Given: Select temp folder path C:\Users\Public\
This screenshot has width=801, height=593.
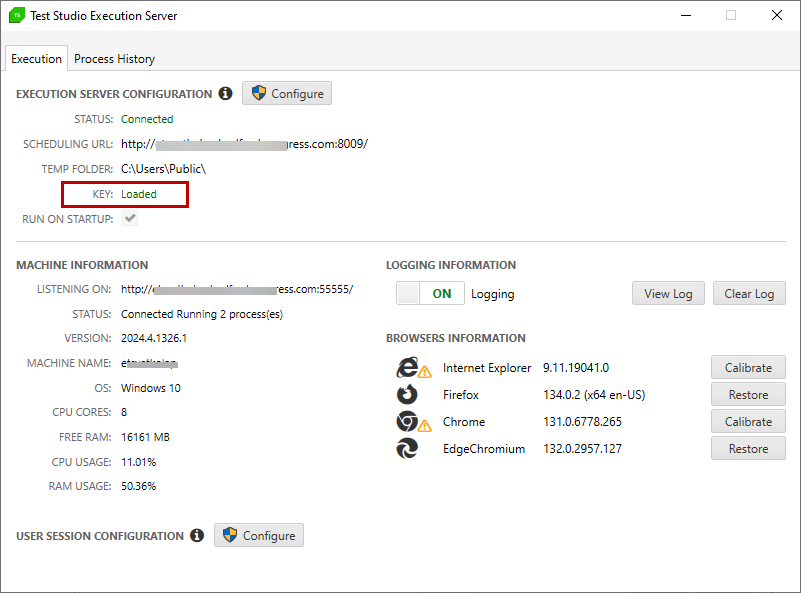Looking at the screenshot, I should coord(163,169).
